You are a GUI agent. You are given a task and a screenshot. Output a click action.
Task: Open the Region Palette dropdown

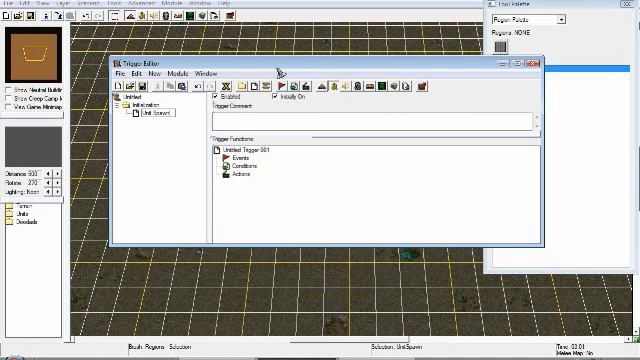tap(561, 20)
